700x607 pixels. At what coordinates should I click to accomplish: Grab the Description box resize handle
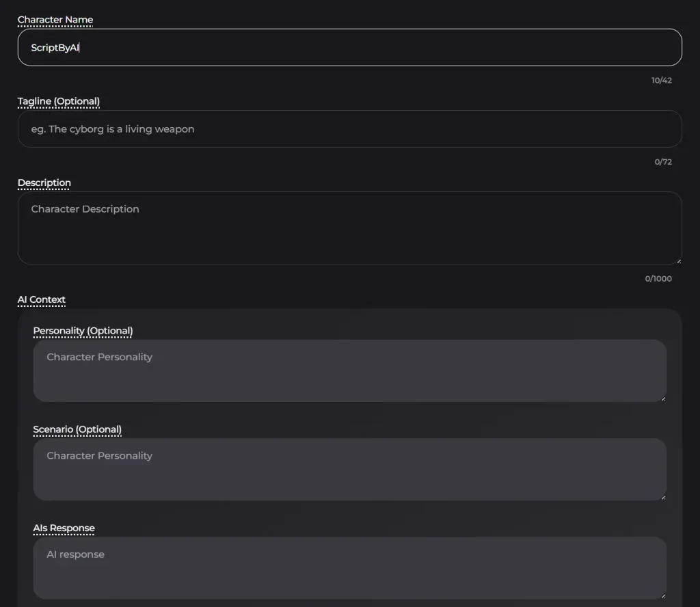678,260
